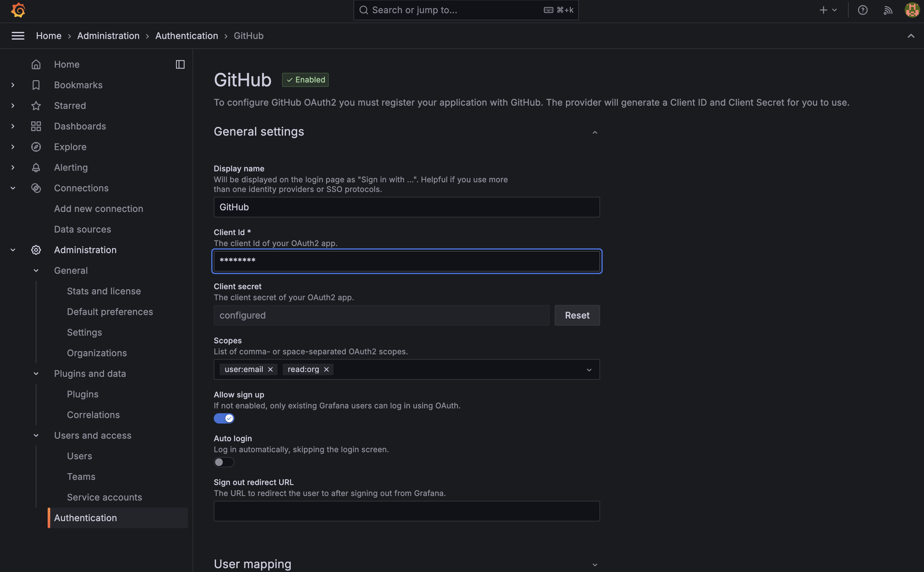Viewport: 924px width, 572px height.
Task: Click the user profile avatar icon
Action: coord(912,10)
